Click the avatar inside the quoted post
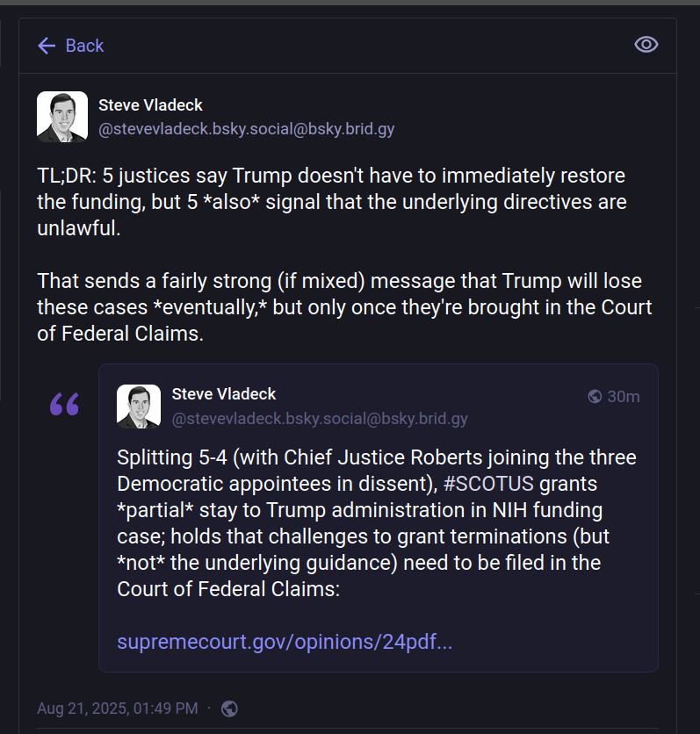700x734 pixels. (x=139, y=407)
